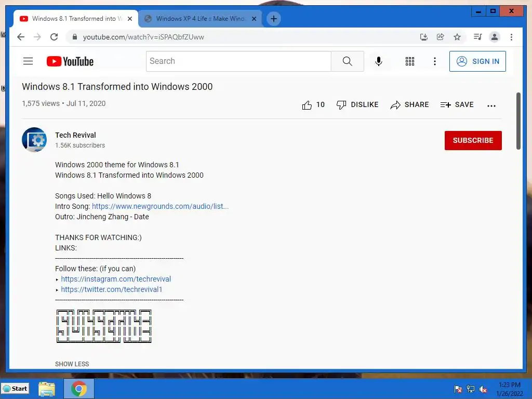Close the Windows XP 4 Life tab

point(254,19)
